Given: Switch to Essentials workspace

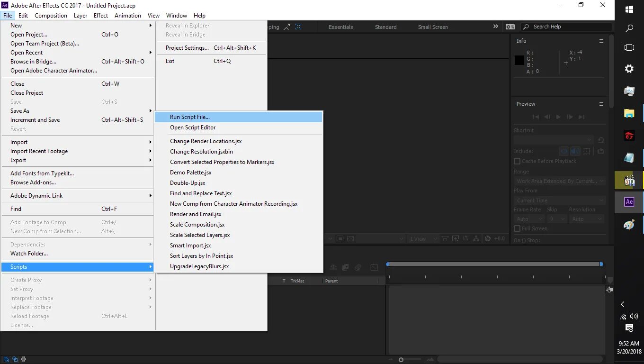Looking at the screenshot, I should (x=340, y=27).
